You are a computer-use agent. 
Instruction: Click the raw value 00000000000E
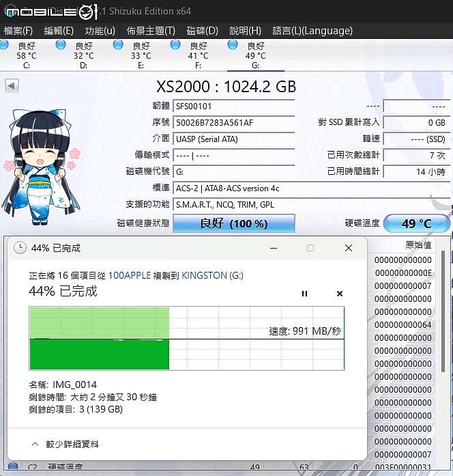[403, 273]
